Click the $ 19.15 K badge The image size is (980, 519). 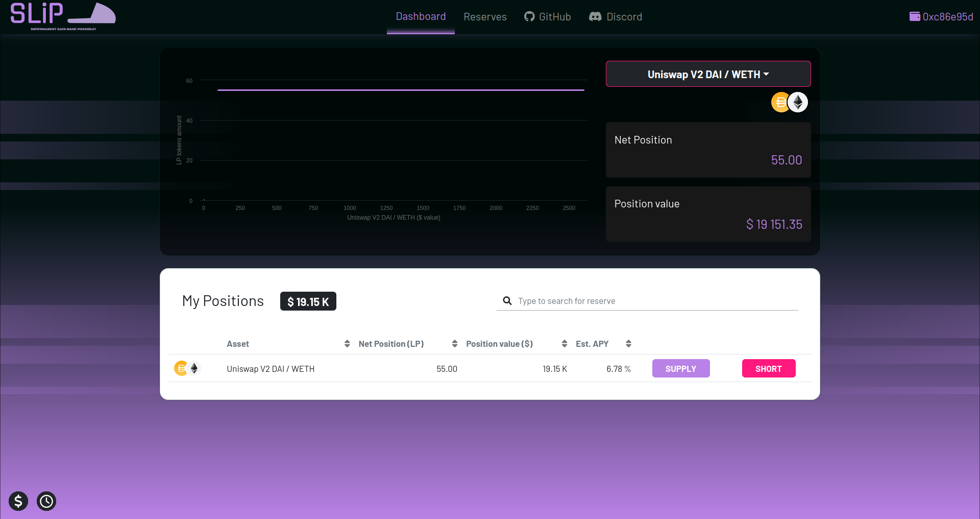coord(308,301)
